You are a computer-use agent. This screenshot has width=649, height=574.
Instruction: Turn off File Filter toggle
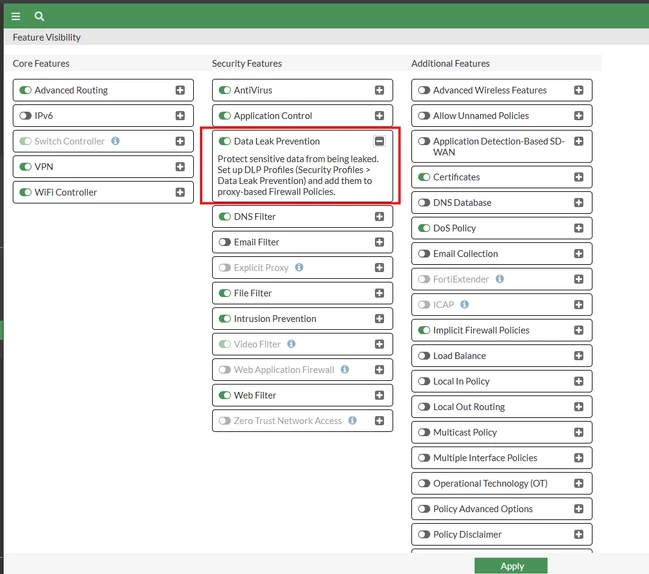click(x=225, y=293)
